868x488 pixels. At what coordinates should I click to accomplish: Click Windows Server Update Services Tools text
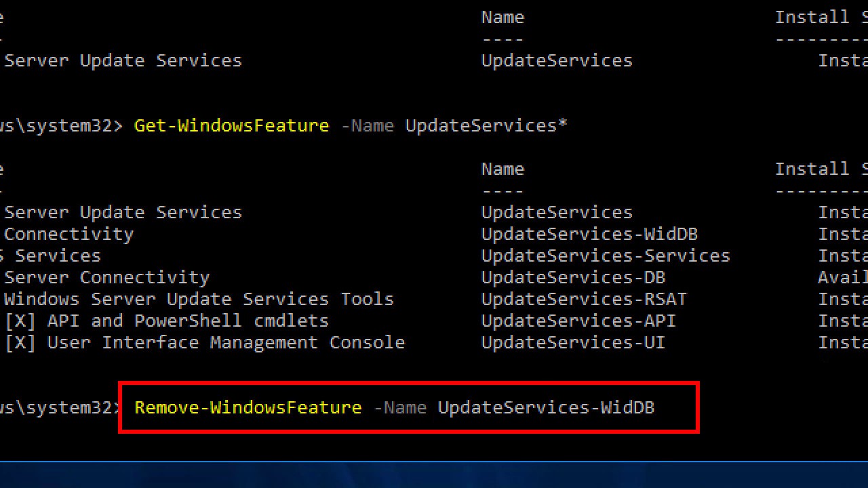point(199,299)
